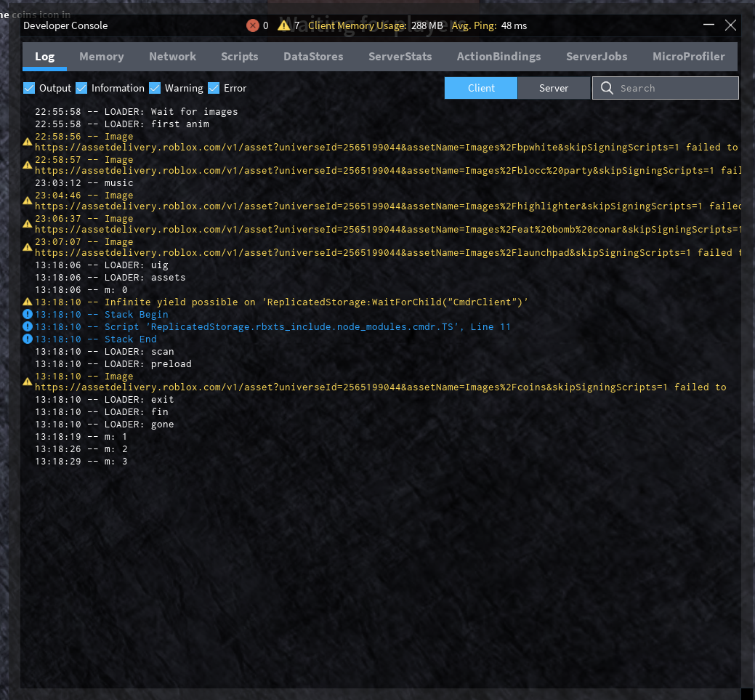Click the 'music' log entry
The width and height of the screenshot is (755, 700).
coord(84,182)
